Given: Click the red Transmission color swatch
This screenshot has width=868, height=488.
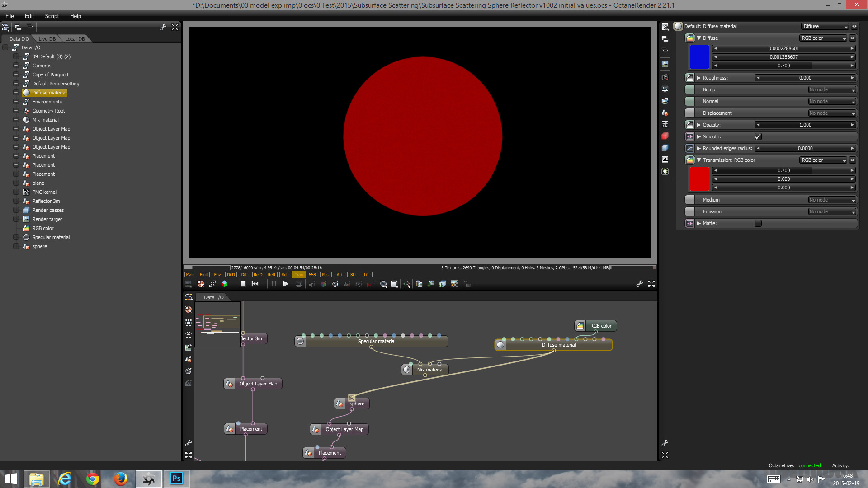Looking at the screenshot, I should coord(699,179).
